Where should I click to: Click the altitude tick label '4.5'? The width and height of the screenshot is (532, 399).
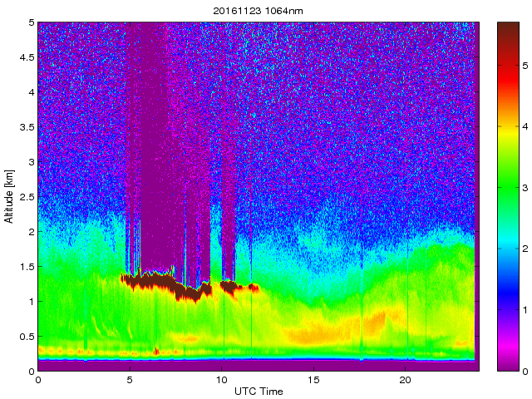pyautogui.click(x=27, y=57)
